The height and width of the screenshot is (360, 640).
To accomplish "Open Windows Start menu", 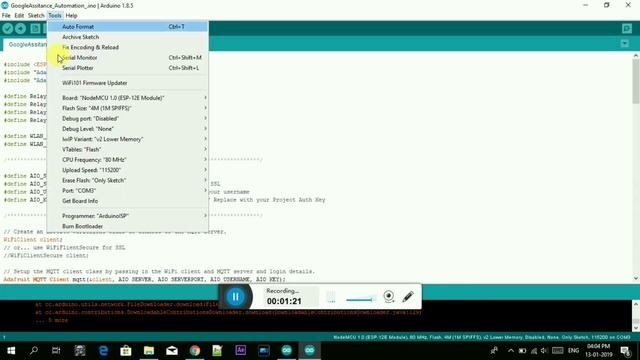I will pyautogui.click(x=11, y=350).
